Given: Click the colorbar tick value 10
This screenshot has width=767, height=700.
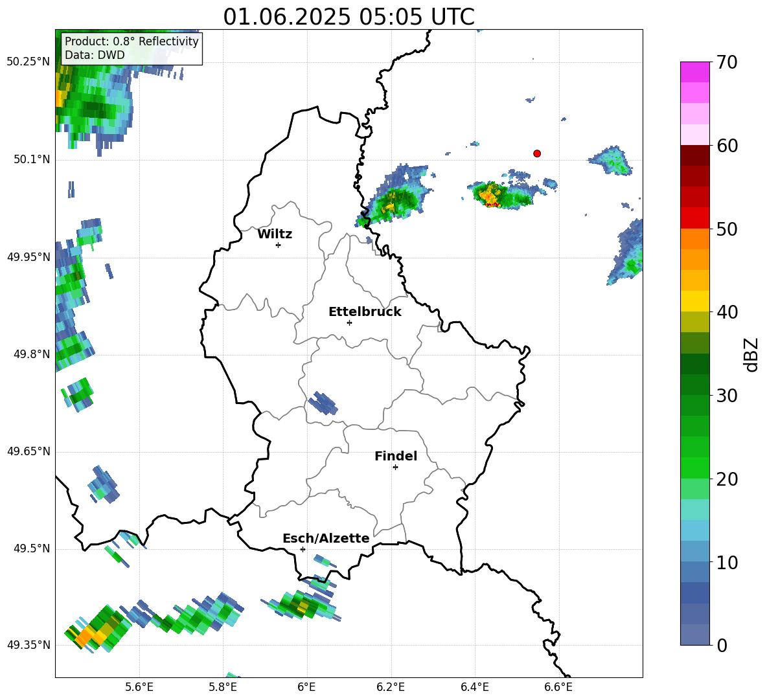Looking at the screenshot, I should tap(727, 562).
